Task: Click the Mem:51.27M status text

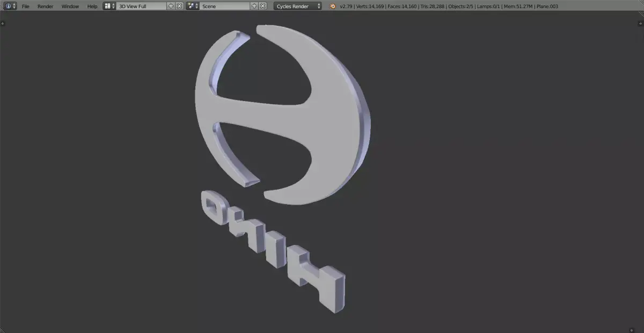Action: 518,6
